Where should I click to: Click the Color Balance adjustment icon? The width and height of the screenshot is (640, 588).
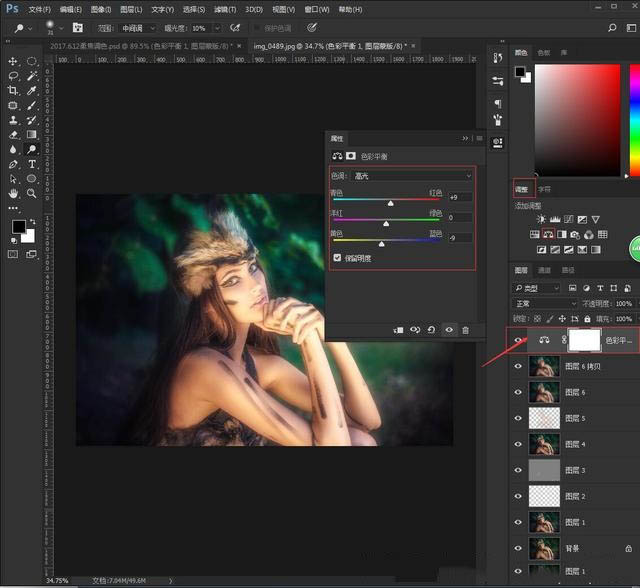coord(548,233)
